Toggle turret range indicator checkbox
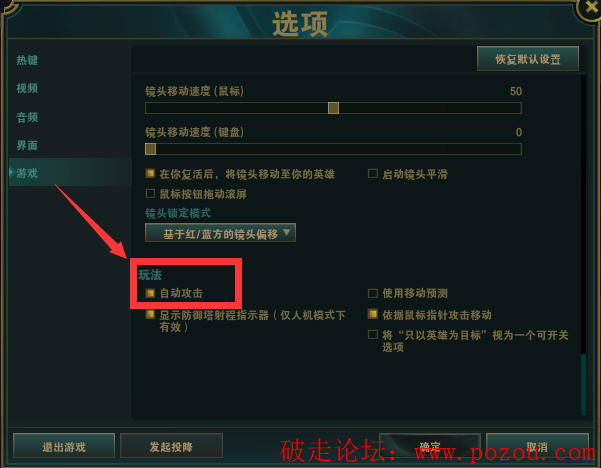601x468 pixels. pos(150,315)
